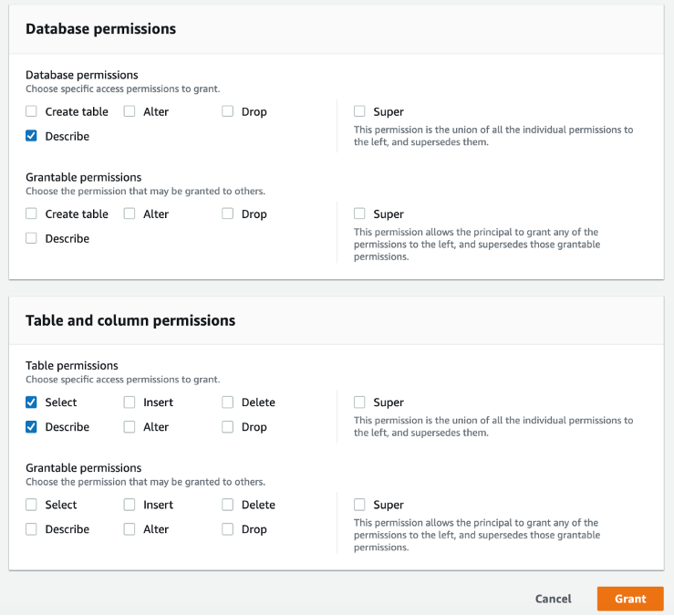Enable Super for Database permissions
The width and height of the screenshot is (674, 616).
[359, 112]
